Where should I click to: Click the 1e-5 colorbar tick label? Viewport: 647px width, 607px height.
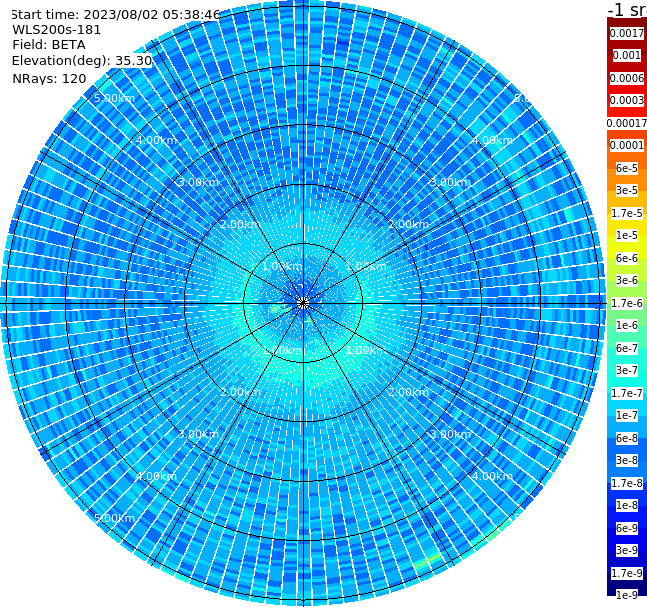pyautogui.click(x=627, y=235)
